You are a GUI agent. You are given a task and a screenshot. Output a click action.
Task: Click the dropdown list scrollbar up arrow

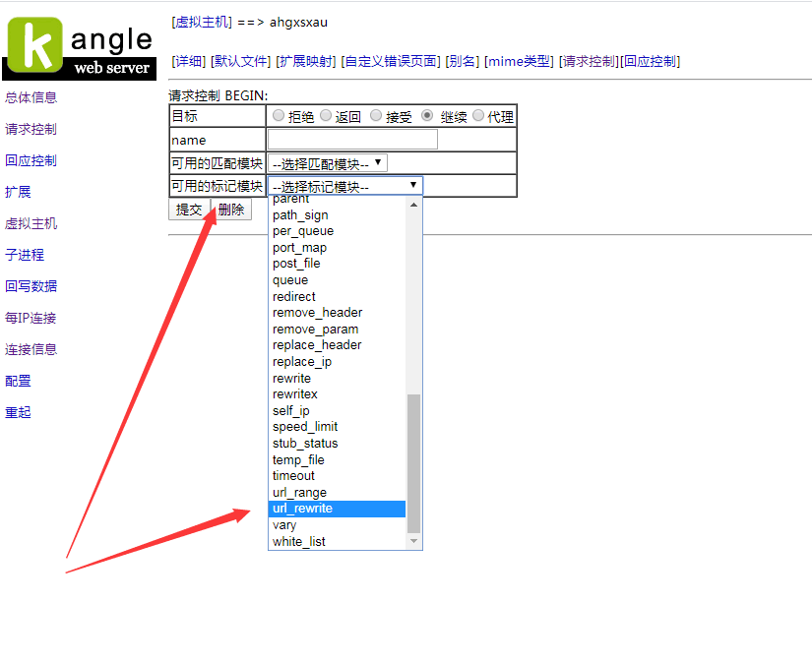(x=413, y=205)
